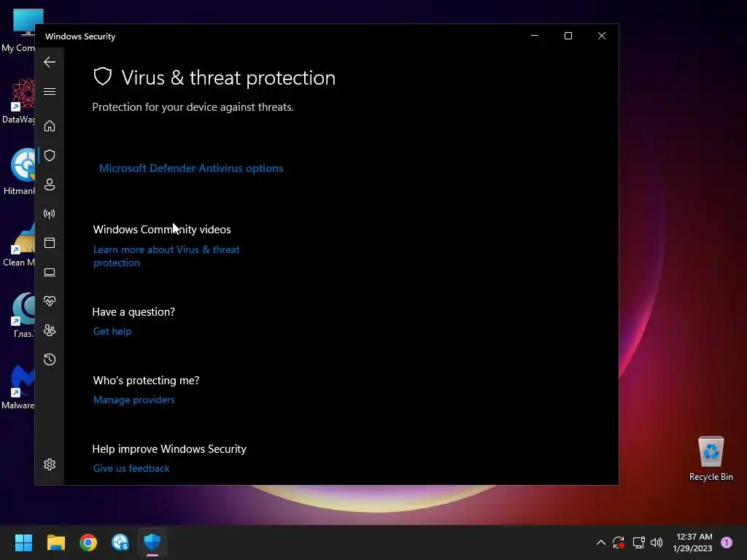Click Give us feedback link
Image resolution: width=747 pixels, height=560 pixels.
click(x=131, y=469)
